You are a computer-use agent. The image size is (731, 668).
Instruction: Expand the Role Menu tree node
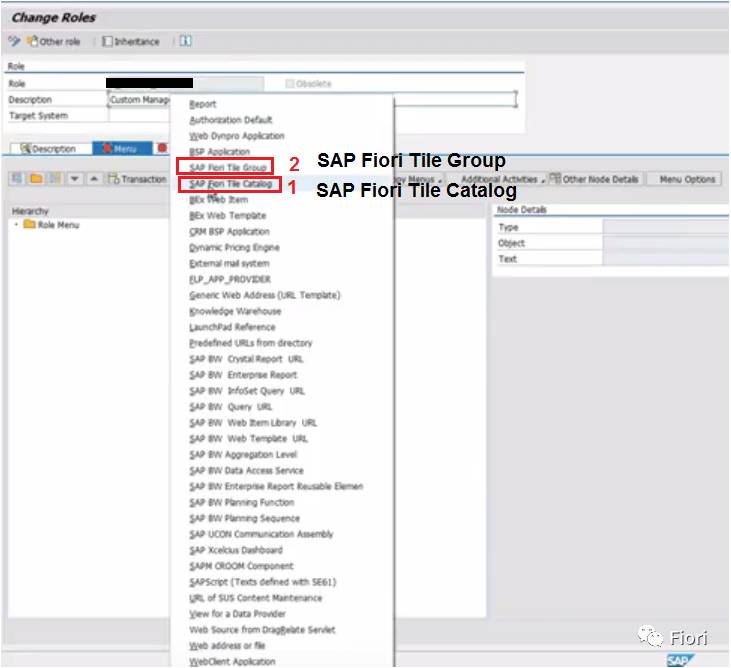coord(16,225)
